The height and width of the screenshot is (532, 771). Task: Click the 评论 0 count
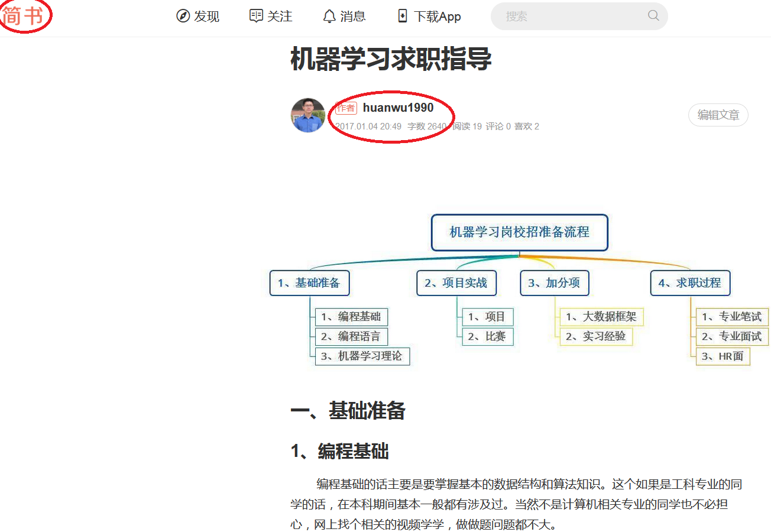tap(498, 126)
